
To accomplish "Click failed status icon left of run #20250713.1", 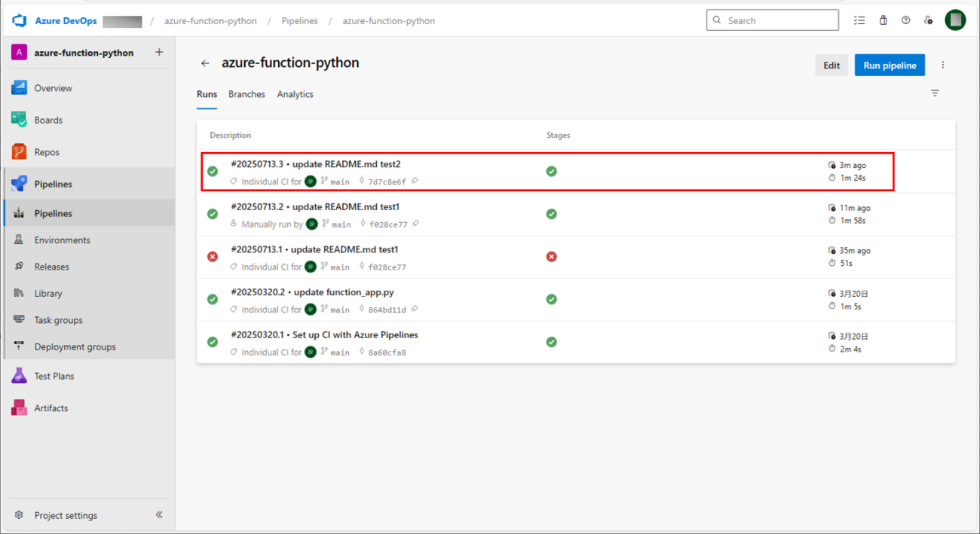I will click(213, 257).
